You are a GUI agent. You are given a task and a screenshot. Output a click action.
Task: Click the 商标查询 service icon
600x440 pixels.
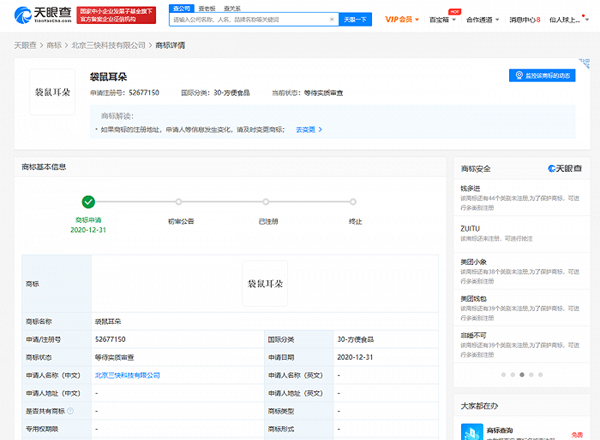pos(472,432)
